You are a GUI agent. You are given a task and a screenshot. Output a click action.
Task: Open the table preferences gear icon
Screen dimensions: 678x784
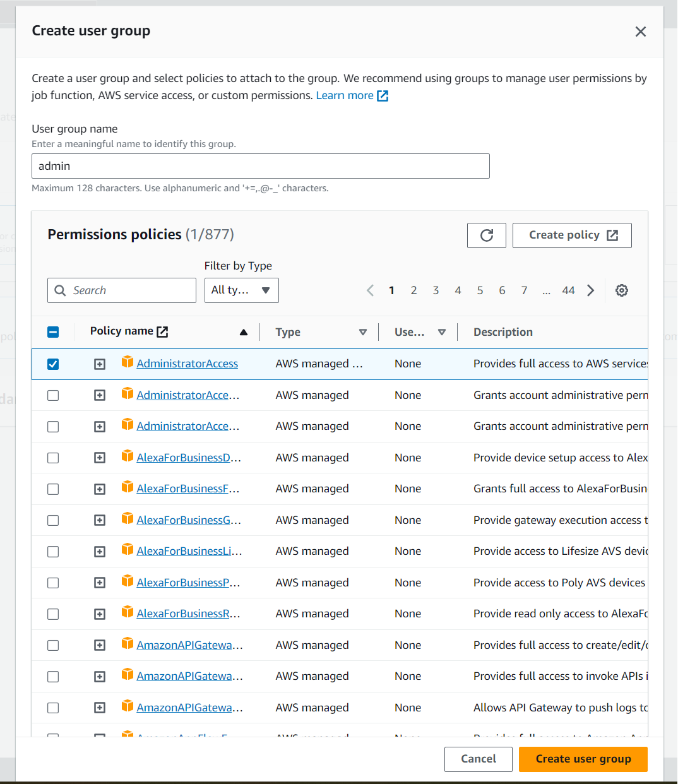(622, 290)
